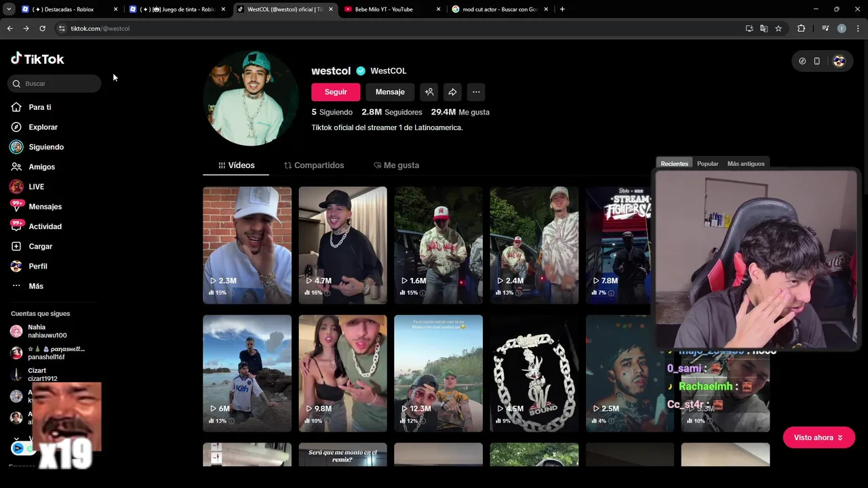868x488 pixels.
Task: Click the Mensaje button
Action: (x=390, y=92)
